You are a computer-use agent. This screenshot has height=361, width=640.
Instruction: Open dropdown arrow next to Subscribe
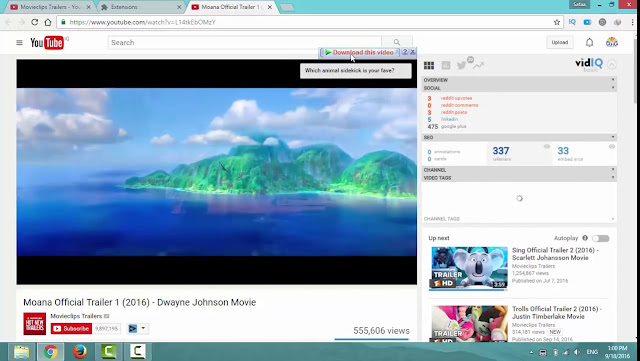143,328
